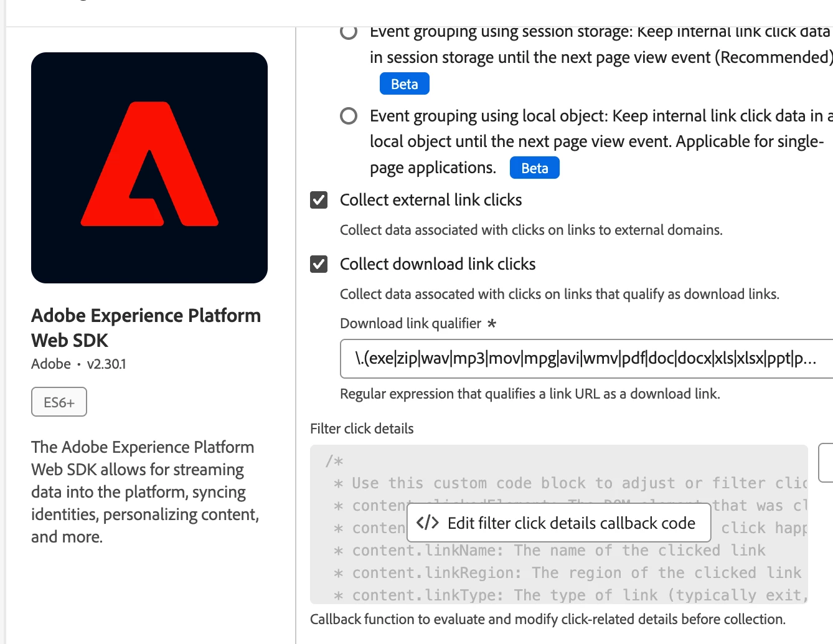This screenshot has height=644, width=833.
Task: Click the Beta badge under session storage option
Action: click(x=405, y=84)
